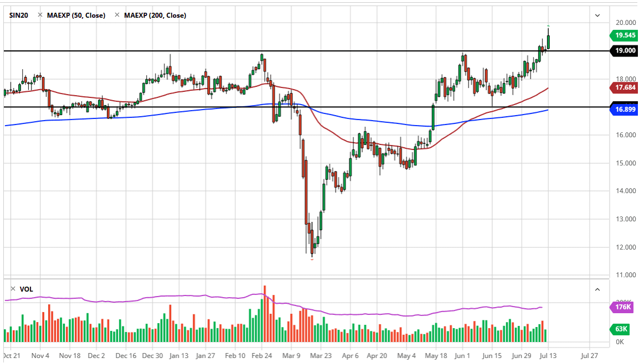This screenshot has width=644, height=363.
Task: Collapse the volume panel with the chevron
Action: coord(597,289)
